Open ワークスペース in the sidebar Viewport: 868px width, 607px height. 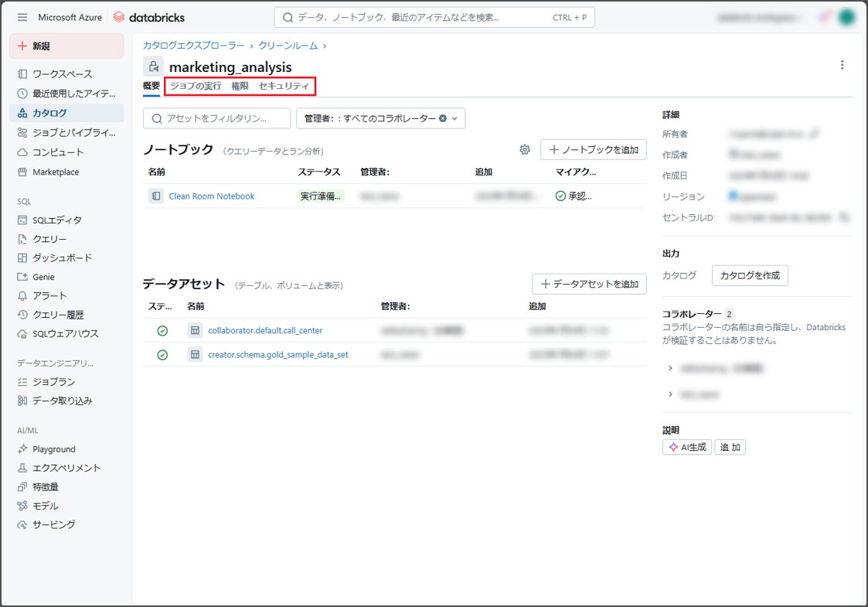pos(67,73)
